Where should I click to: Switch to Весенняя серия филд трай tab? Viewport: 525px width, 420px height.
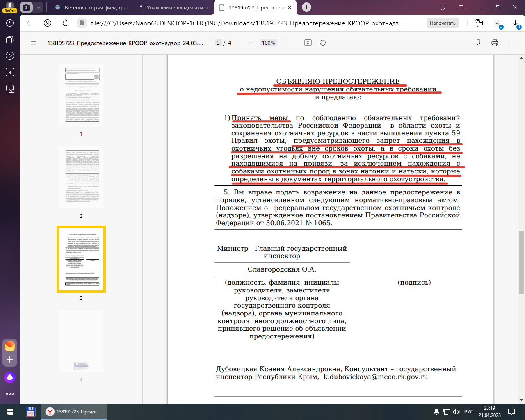coord(91,7)
